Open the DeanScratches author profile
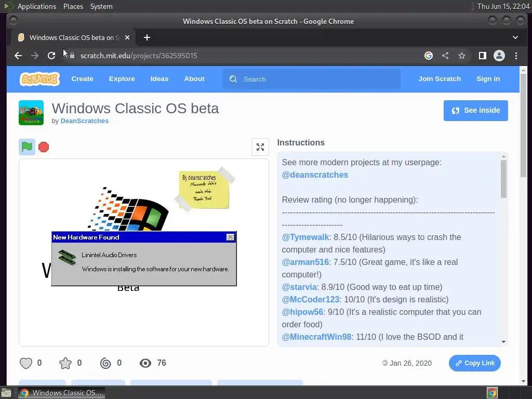The height and width of the screenshot is (399, 532). 85,121
